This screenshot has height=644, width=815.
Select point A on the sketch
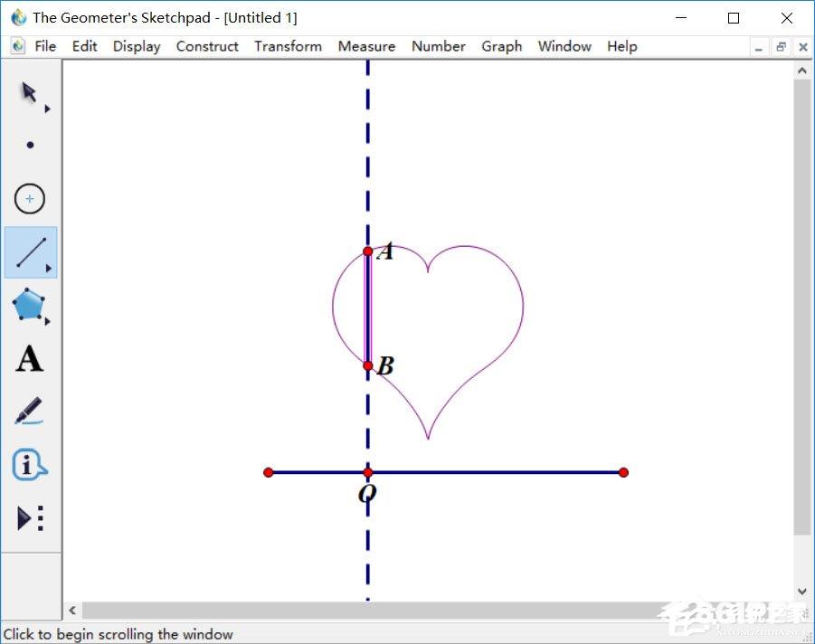pos(368,251)
